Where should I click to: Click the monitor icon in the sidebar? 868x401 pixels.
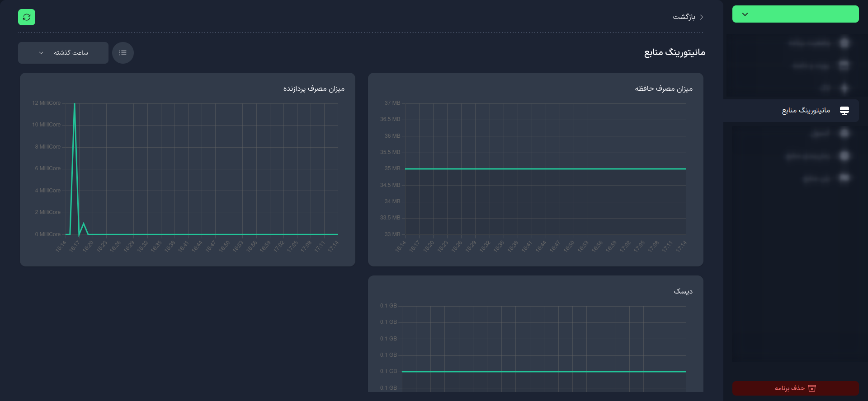tap(844, 111)
